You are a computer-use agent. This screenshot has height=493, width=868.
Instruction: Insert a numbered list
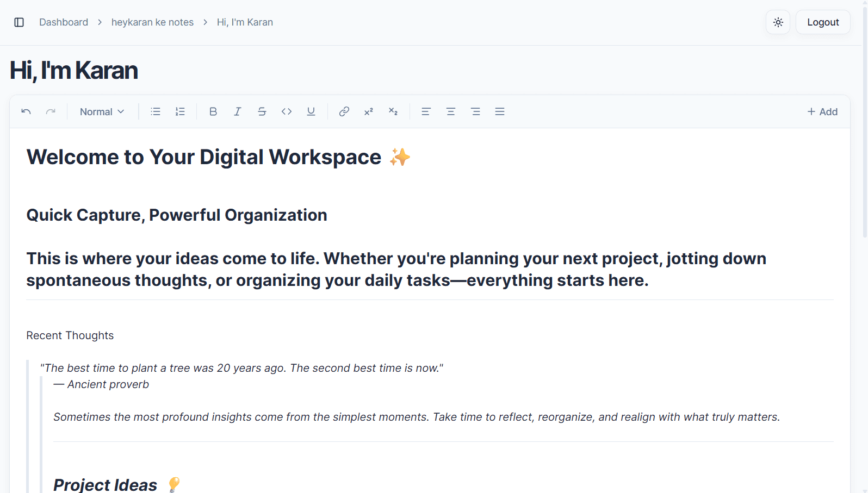point(180,111)
